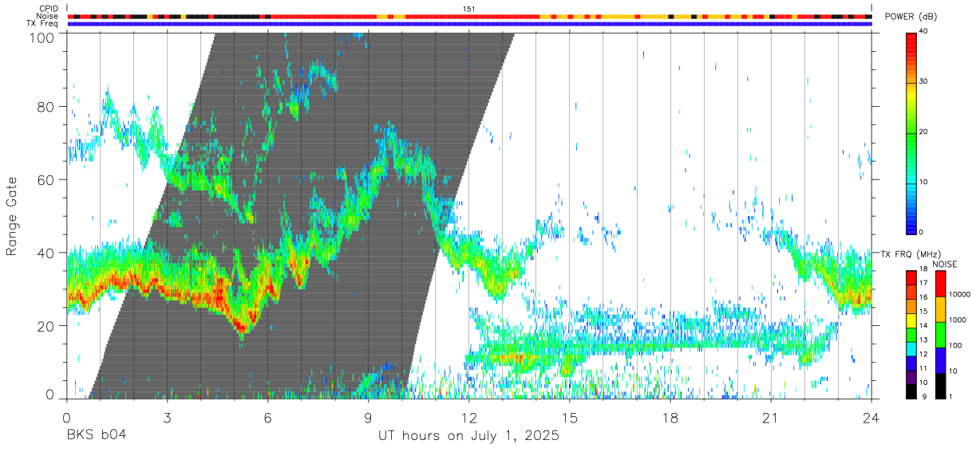Click the POWER (dB) colorbar
The height and width of the screenshot is (452, 980).
point(911,132)
